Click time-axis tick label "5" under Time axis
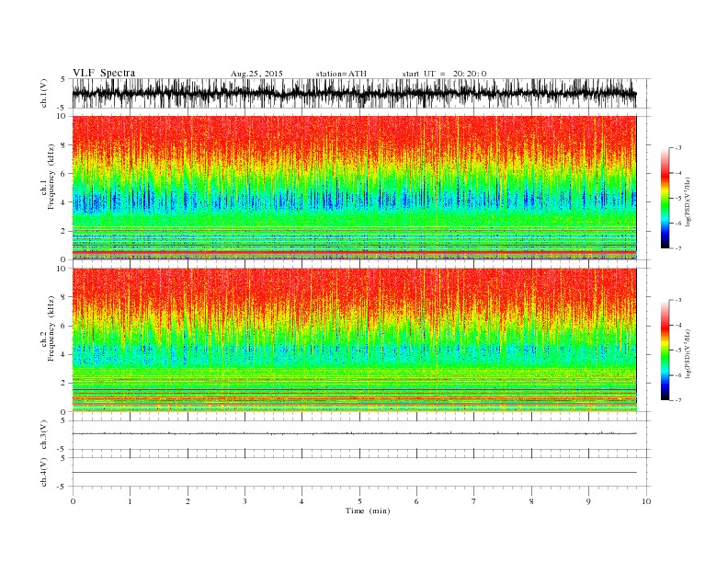The width and height of the screenshot is (728, 563). click(x=359, y=501)
